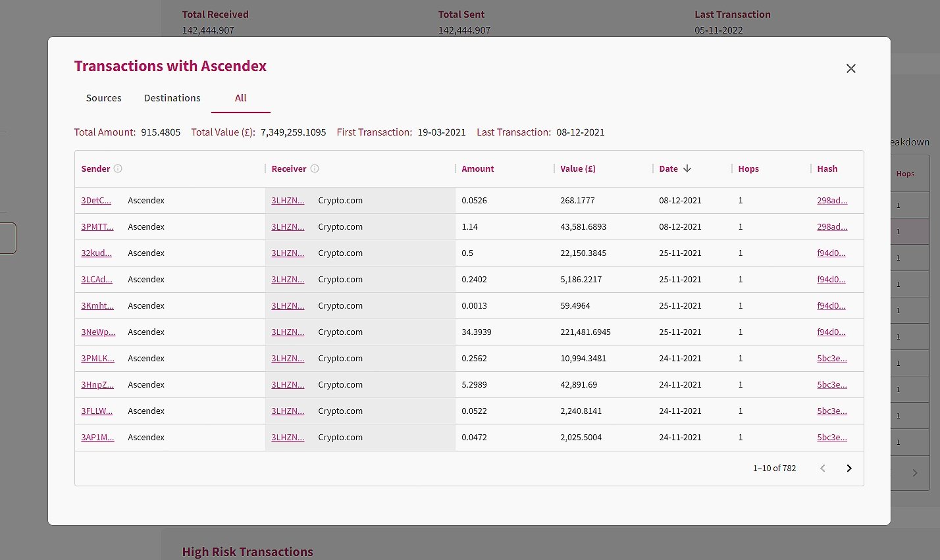Click the Hash column header
940x560 pixels.
point(827,169)
